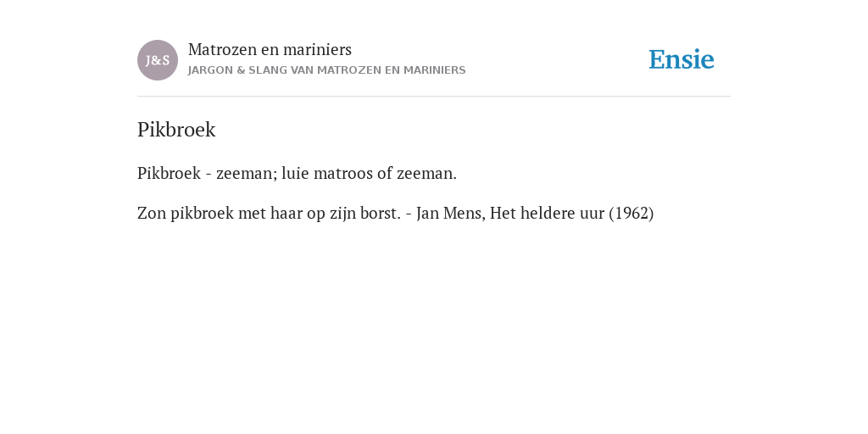The width and height of the screenshot is (868, 434).
Task: Click the year (1962) in the citation
Action: pos(631,213)
